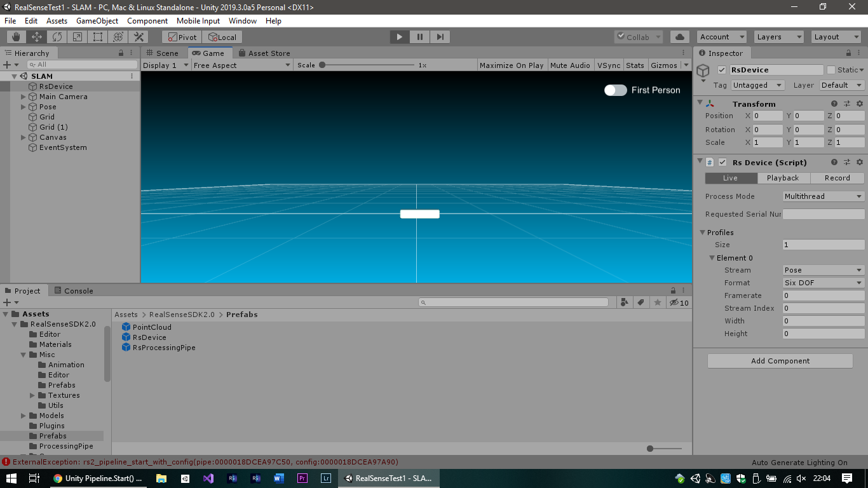This screenshot has width=868, height=488.
Task: Click the search by label tag icon
Action: pyautogui.click(x=641, y=302)
